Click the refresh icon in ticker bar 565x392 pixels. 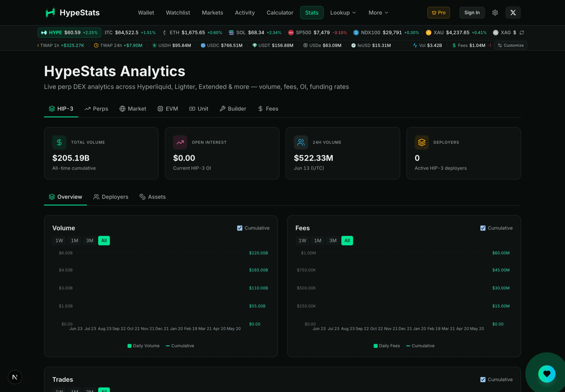click(x=522, y=32)
